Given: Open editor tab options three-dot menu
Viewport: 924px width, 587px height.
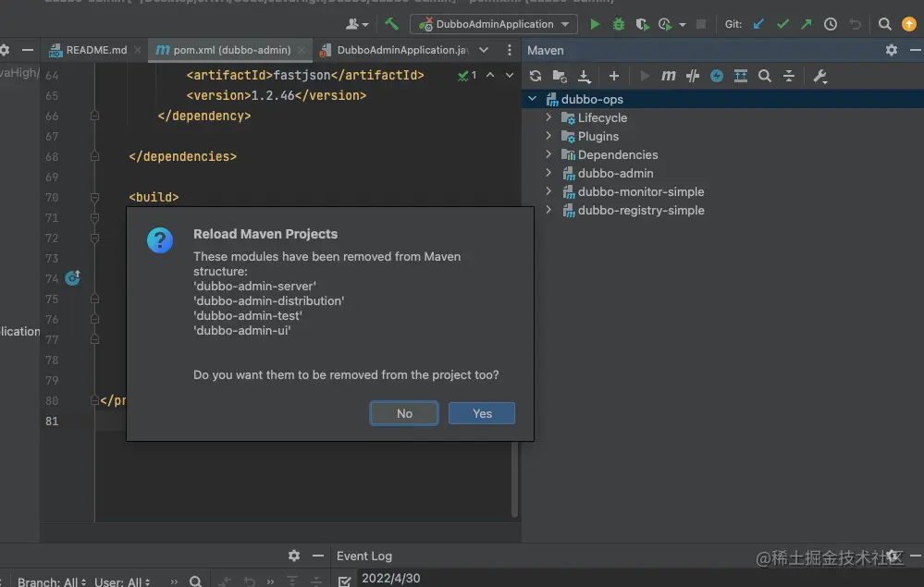Looking at the screenshot, I should tap(510, 50).
